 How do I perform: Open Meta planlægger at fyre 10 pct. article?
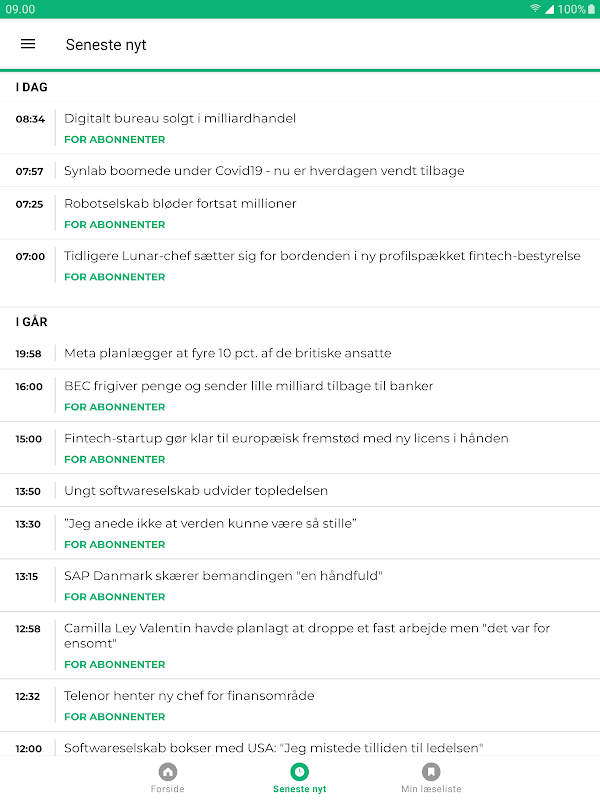click(300, 353)
